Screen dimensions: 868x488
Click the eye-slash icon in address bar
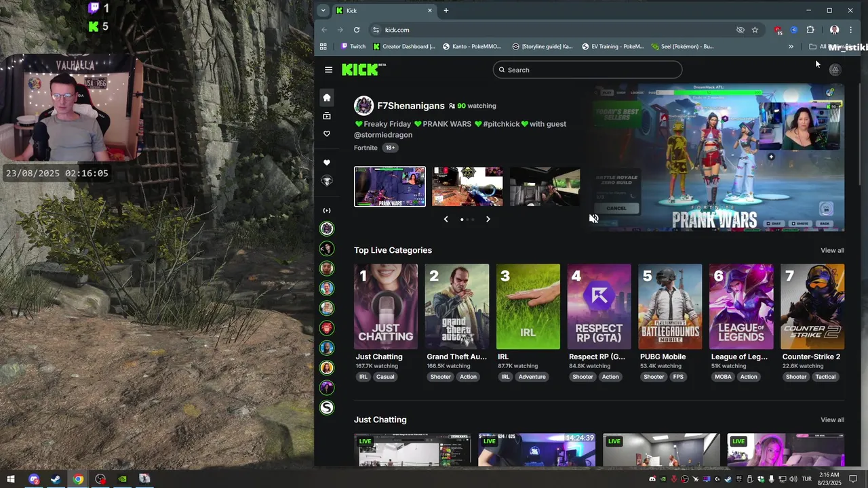tap(741, 30)
